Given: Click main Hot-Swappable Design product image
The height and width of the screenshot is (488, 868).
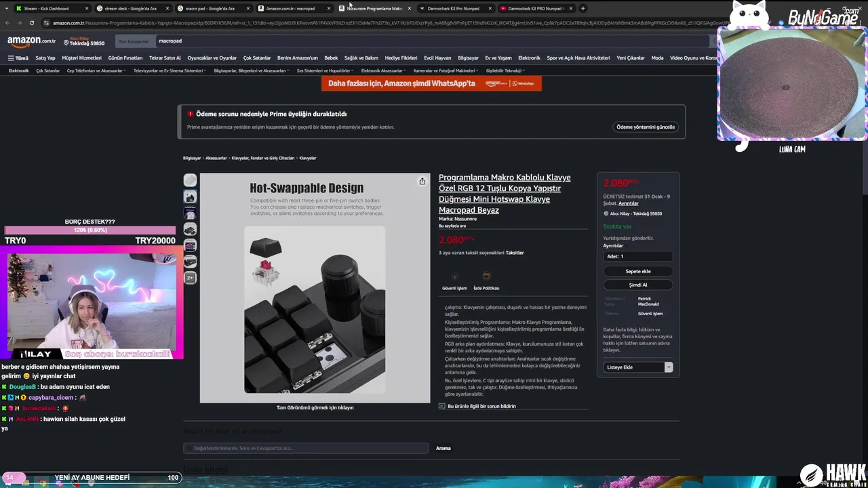Looking at the screenshot, I should point(315,288).
